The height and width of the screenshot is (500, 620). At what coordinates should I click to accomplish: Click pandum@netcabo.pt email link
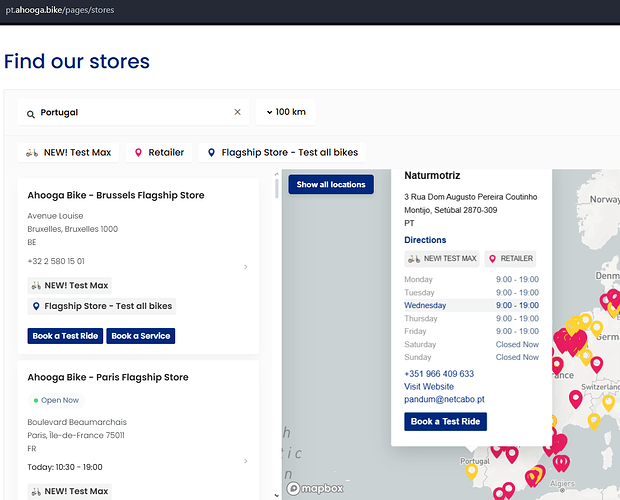(444, 399)
